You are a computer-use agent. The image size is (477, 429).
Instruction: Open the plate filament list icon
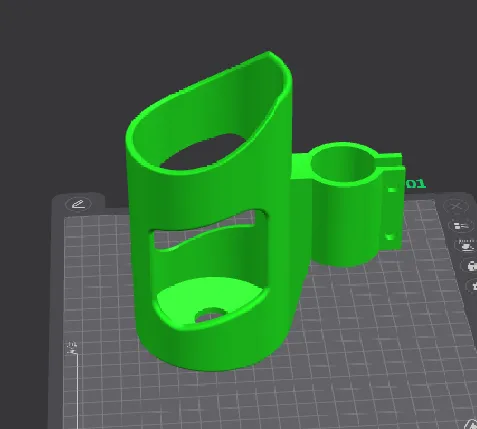coord(462,226)
